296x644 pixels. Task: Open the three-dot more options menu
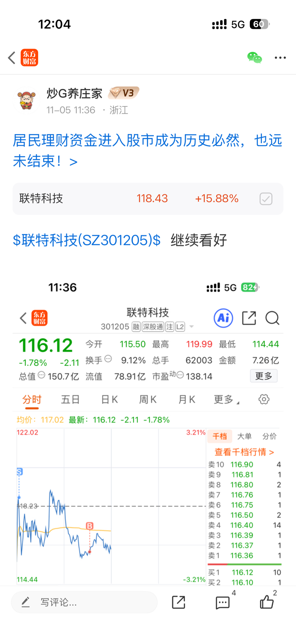pyautogui.click(x=280, y=58)
